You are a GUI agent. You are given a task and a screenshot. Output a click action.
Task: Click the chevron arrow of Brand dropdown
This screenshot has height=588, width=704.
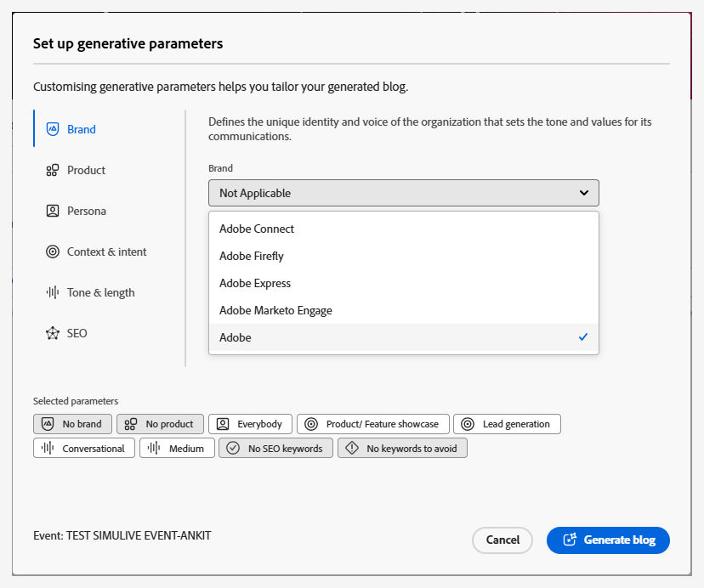[x=583, y=193]
